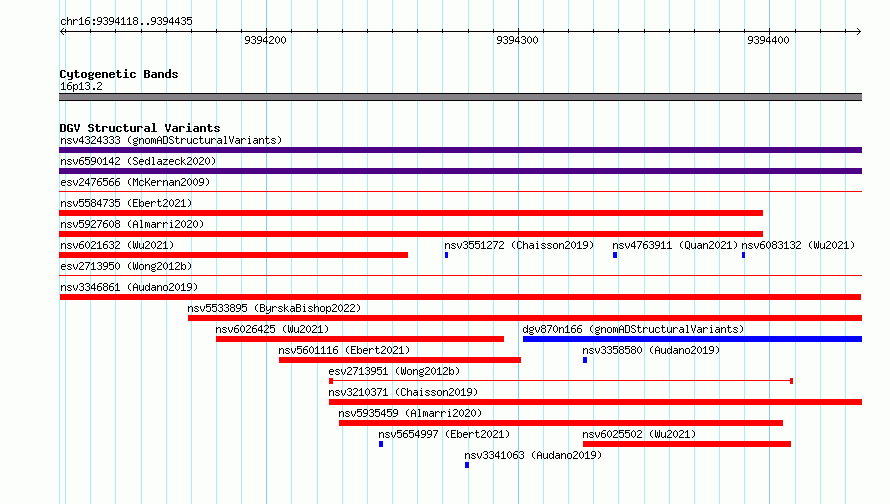Image resolution: width=890 pixels, height=504 pixels.
Task: Click the red nsv6025502 variant bar
Action: [687, 444]
